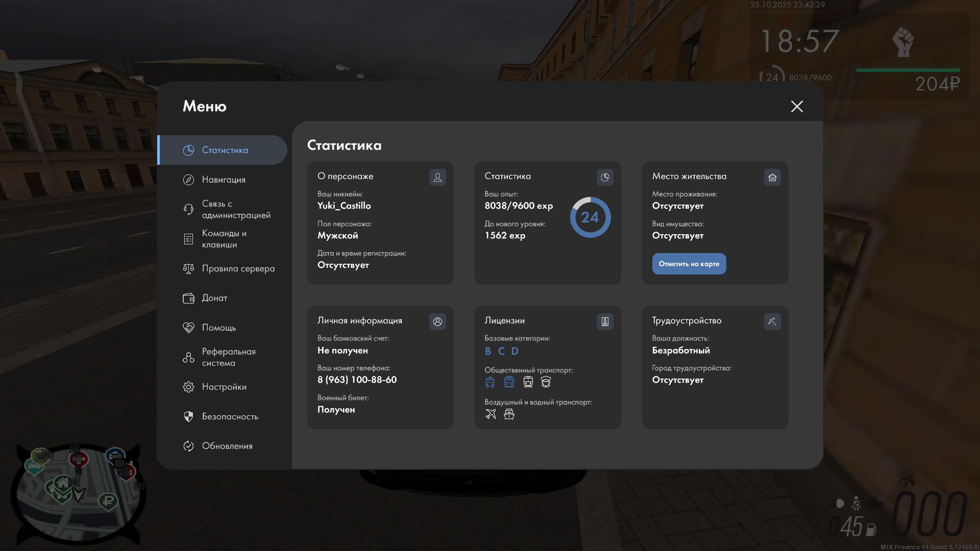
Task: Open the Безопасность section
Action: pyautogui.click(x=230, y=416)
